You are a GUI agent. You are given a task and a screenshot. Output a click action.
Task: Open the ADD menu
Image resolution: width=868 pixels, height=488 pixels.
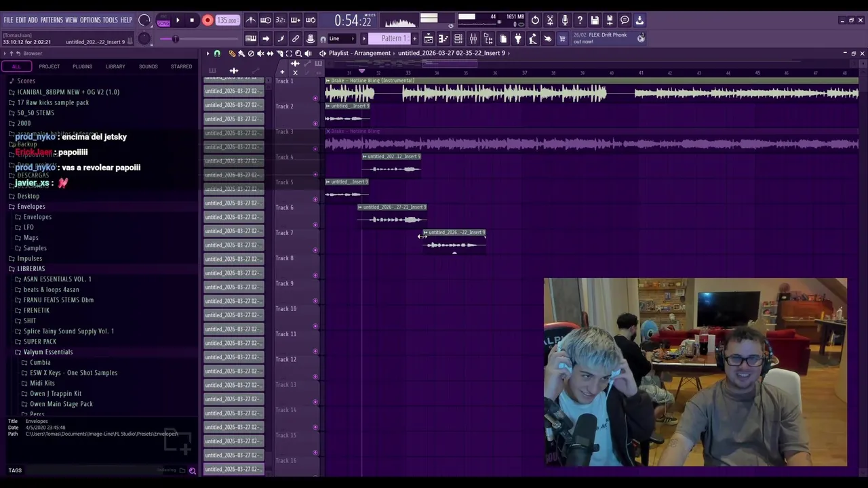33,20
